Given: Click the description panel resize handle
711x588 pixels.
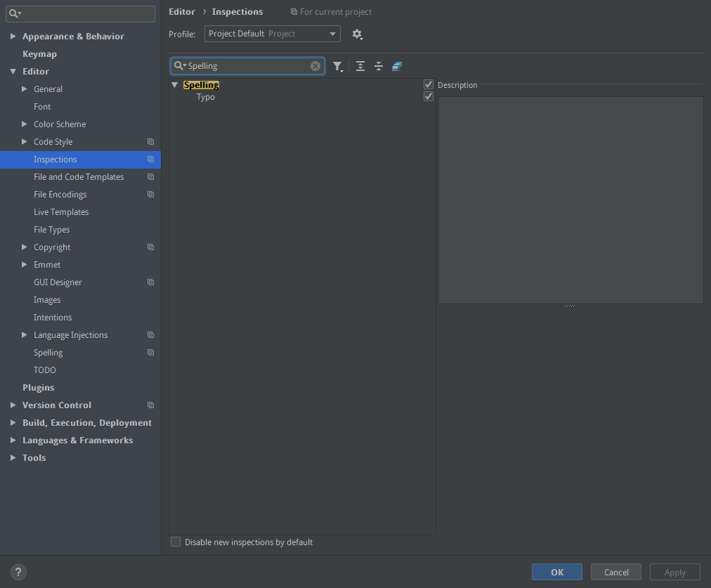Looking at the screenshot, I should click(x=570, y=306).
